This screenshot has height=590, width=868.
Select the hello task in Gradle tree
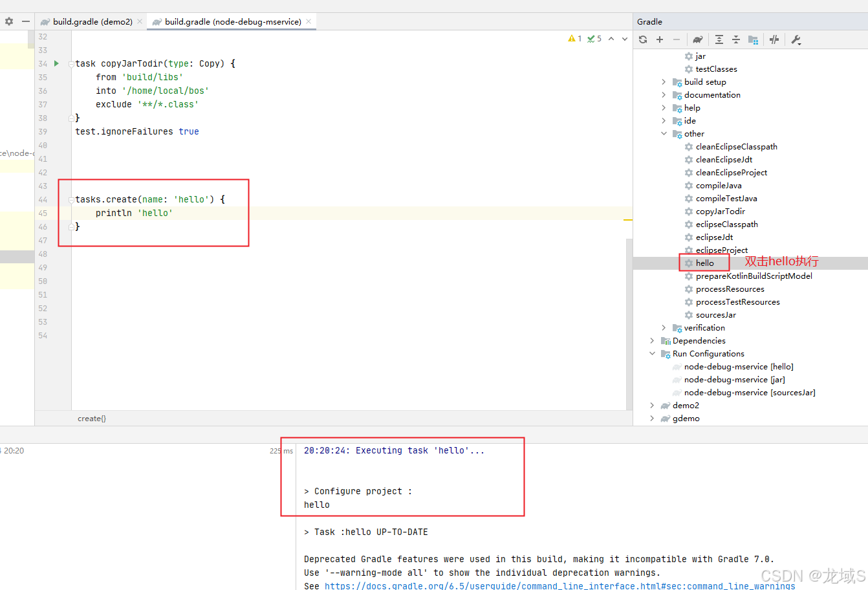(x=704, y=263)
